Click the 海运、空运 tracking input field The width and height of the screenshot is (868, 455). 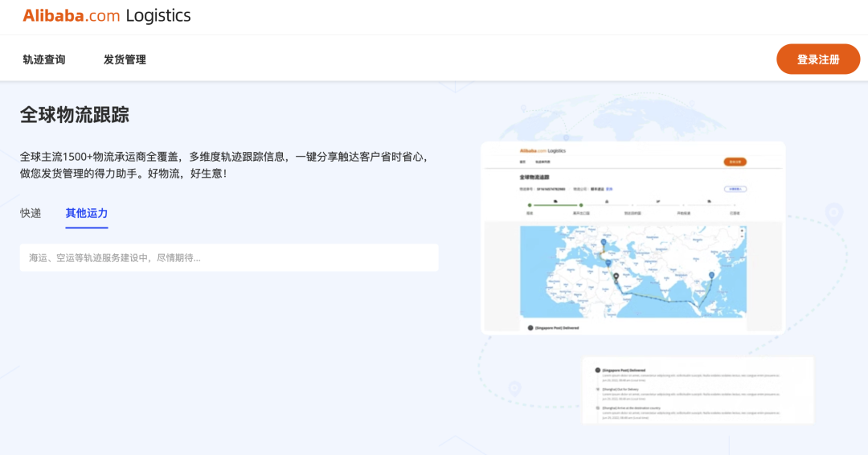point(229,258)
